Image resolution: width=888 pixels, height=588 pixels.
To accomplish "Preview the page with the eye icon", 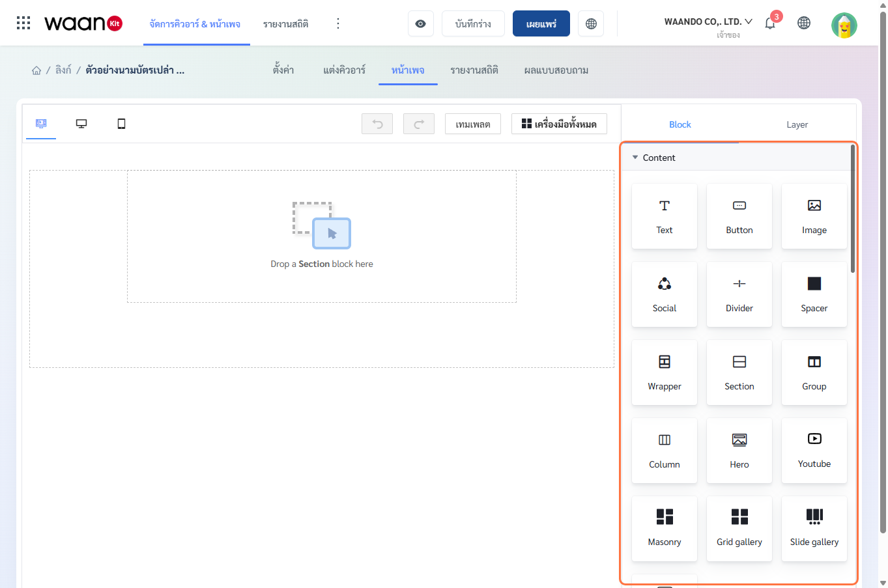I will (421, 23).
